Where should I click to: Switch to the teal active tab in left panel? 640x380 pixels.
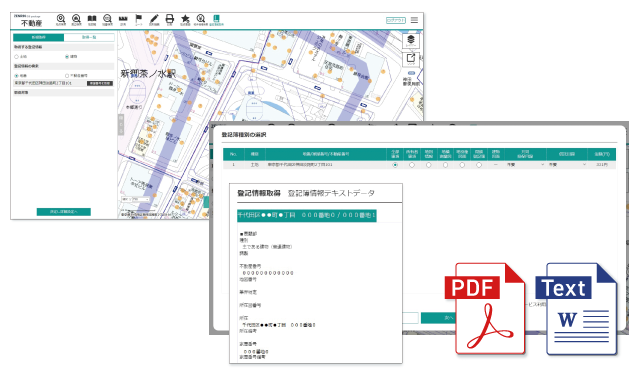pos(38,37)
